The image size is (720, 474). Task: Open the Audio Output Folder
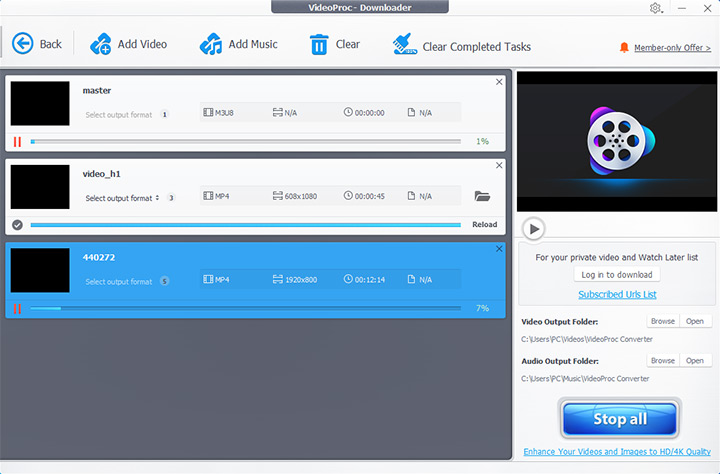coord(695,361)
